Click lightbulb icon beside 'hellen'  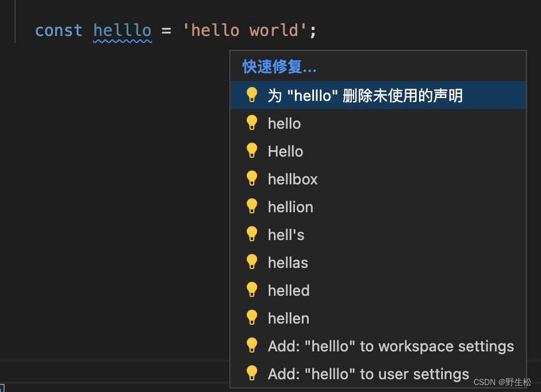(x=252, y=318)
